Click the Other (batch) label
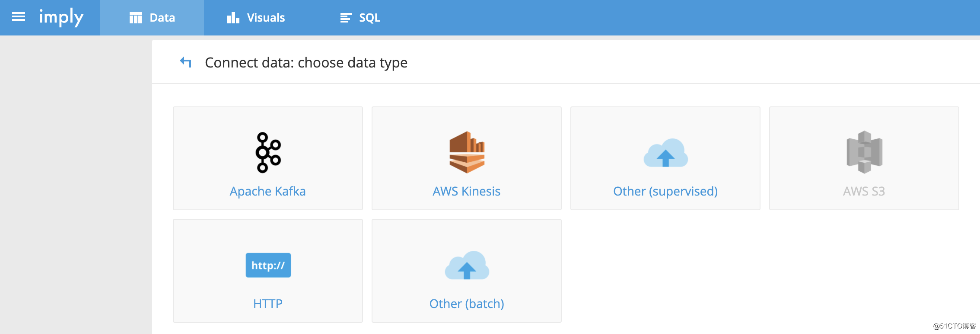980x334 pixels. pos(467,304)
